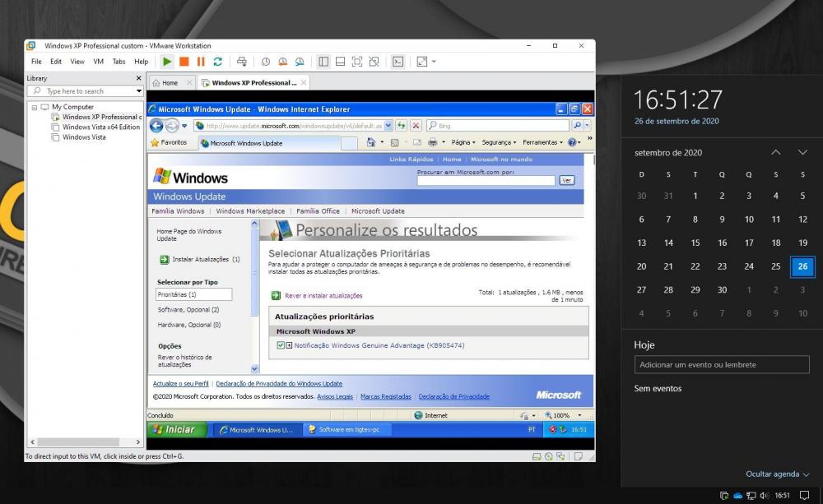Open the library search filter dropdown arrow
This screenshot has width=823, height=504.
(139, 91)
